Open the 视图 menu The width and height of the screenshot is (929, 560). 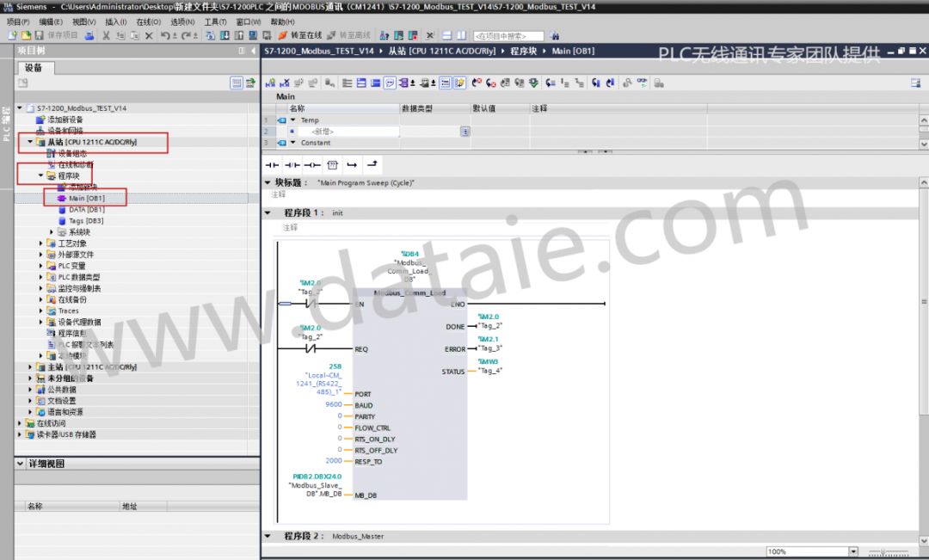pyautogui.click(x=83, y=22)
